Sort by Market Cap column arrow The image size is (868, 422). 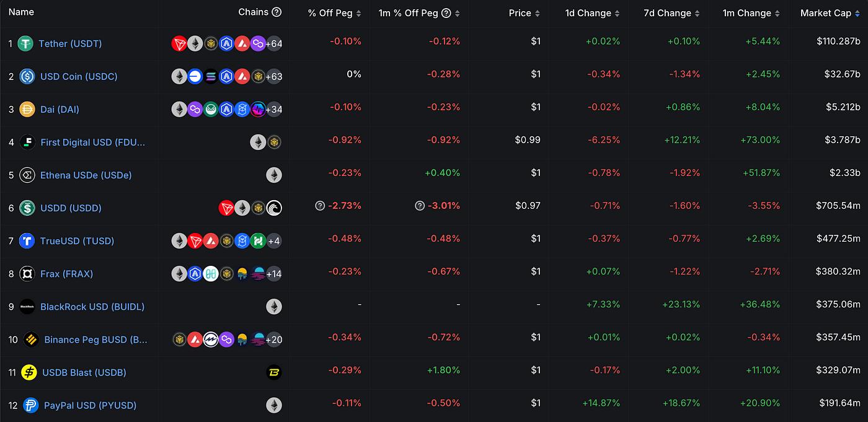point(857,13)
